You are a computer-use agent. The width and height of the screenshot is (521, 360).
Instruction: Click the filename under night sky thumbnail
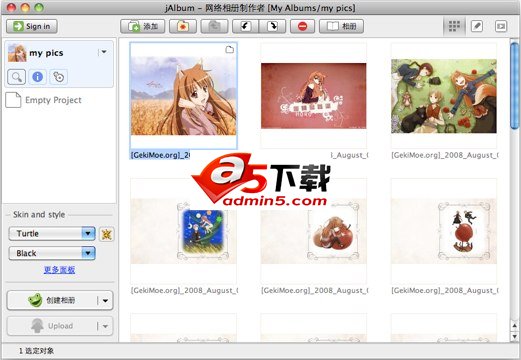click(184, 291)
